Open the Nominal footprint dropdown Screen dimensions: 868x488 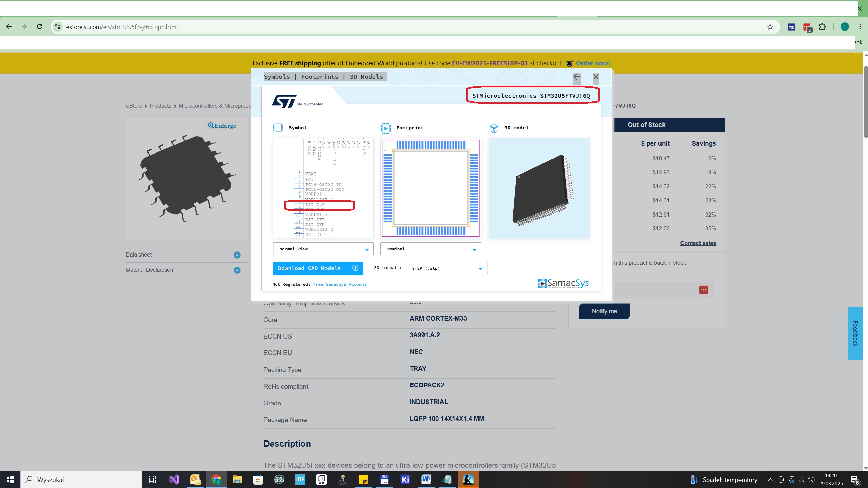click(430, 249)
